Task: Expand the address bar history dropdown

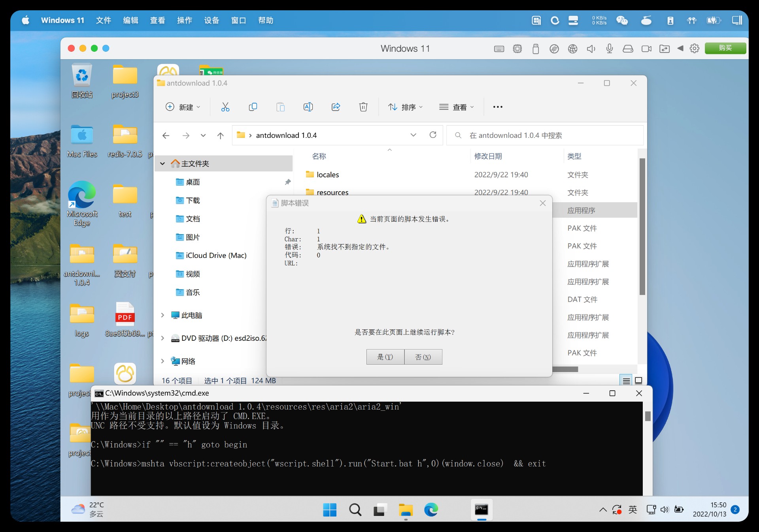Action: click(x=413, y=135)
